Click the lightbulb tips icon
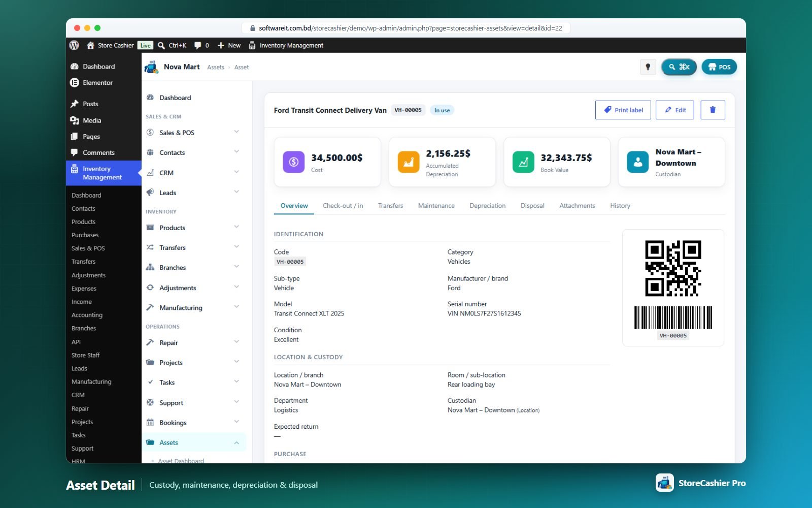This screenshot has height=508, width=812. 648,67
